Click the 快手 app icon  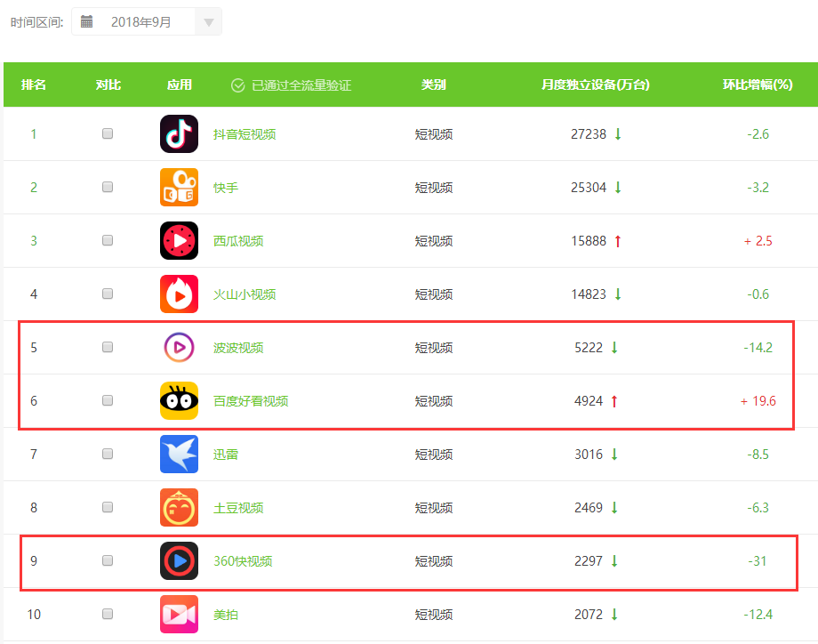tap(179, 188)
